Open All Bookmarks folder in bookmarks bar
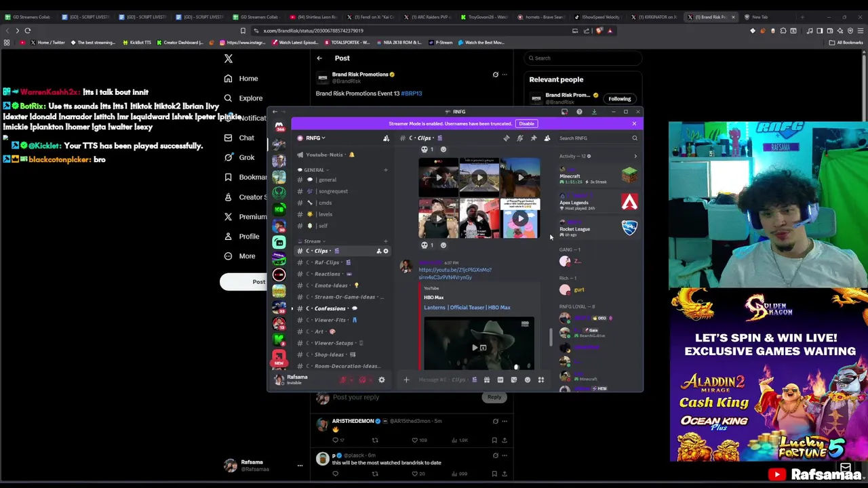 click(x=846, y=43)
